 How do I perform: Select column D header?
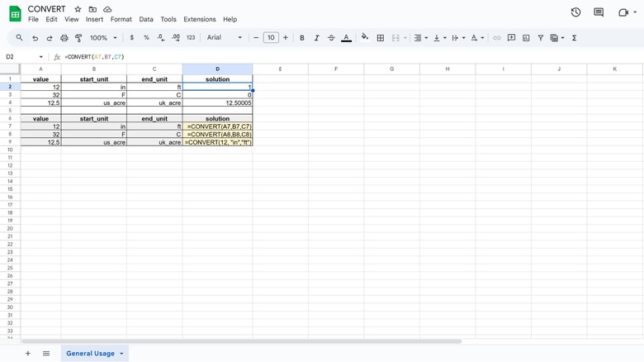(x=217, y=69)
